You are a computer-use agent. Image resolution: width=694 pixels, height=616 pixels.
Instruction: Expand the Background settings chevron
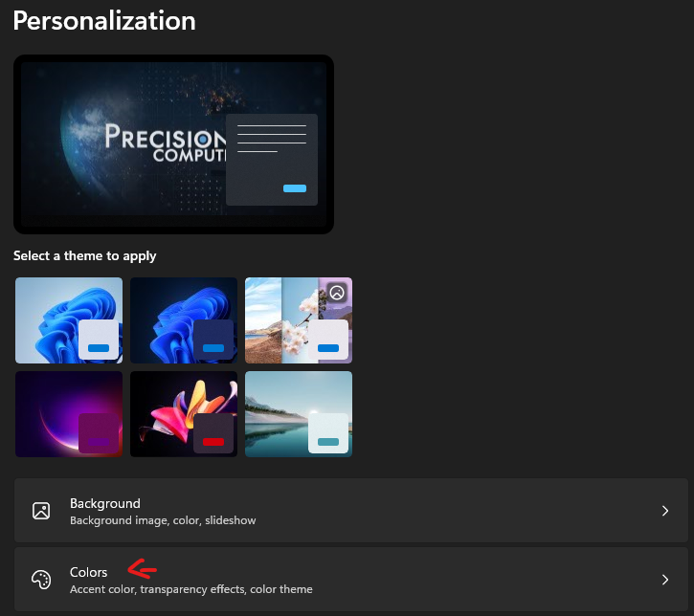(x=665, y=511)
